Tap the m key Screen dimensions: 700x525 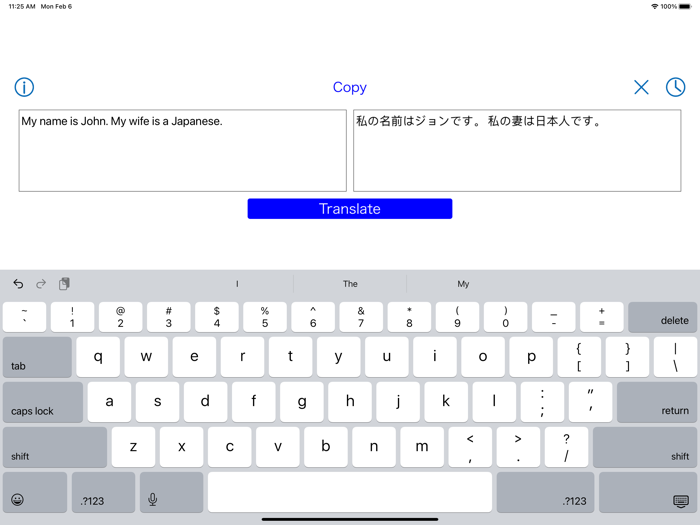[x=422, y=447]
